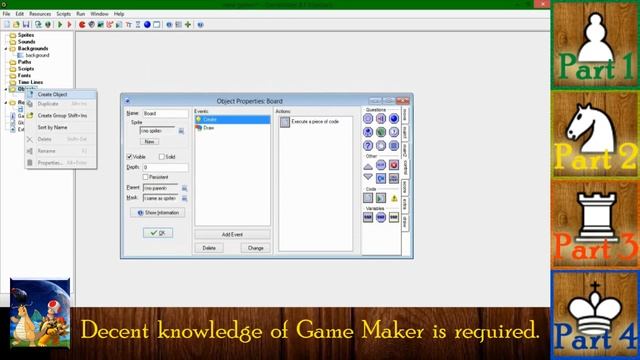Open the File menu
Viewport: 640px width, 360px height.
point(7,14)
